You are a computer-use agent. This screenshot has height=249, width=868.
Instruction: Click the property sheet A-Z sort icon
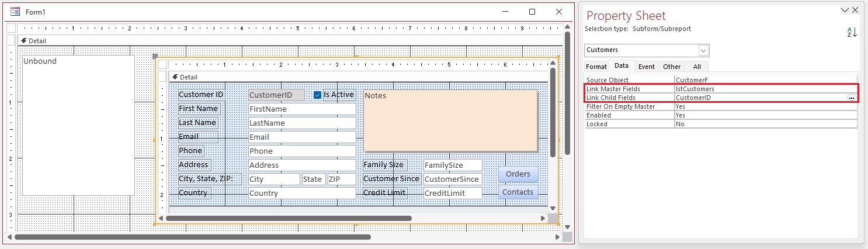[x=852, y=33]
